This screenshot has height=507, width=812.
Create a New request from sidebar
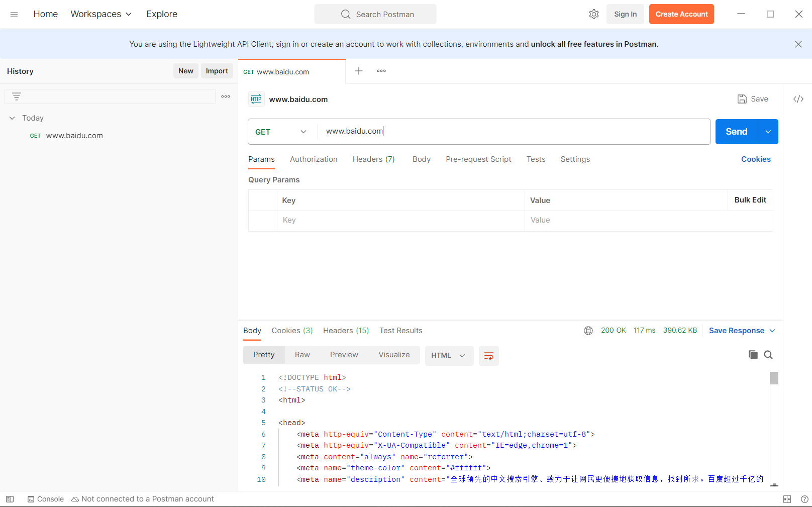point(186,71)
